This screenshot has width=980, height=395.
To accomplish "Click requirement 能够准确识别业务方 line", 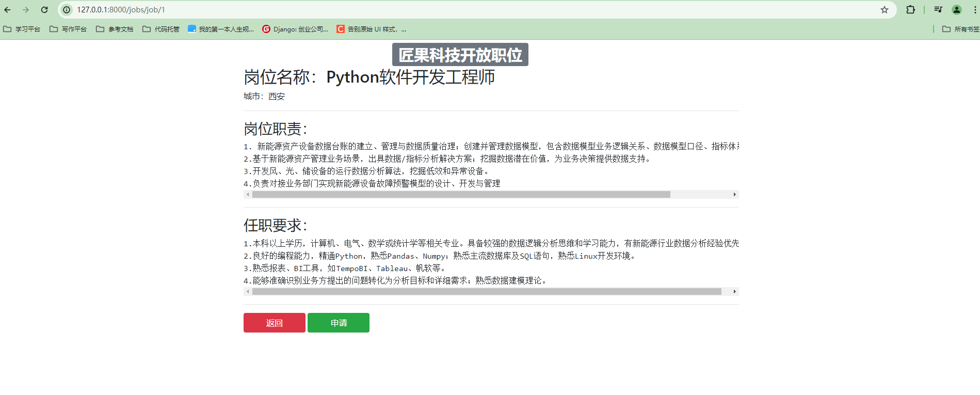I will (x=396, y=281).
